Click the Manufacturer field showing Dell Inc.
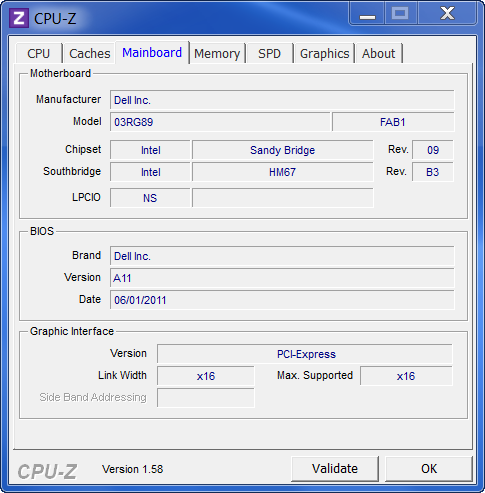This screenshot has width=485, height=493. coord(282,100)
